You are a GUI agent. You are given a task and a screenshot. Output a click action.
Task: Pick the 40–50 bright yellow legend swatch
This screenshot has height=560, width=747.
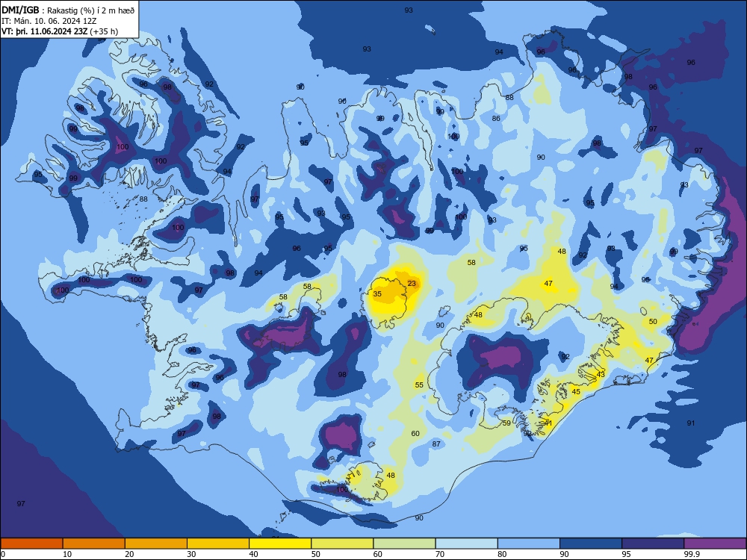(x=280, y=544)
